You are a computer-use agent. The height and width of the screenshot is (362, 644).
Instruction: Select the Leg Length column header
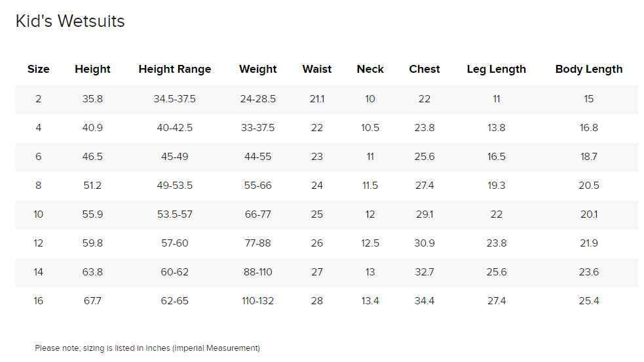[496, 70]
